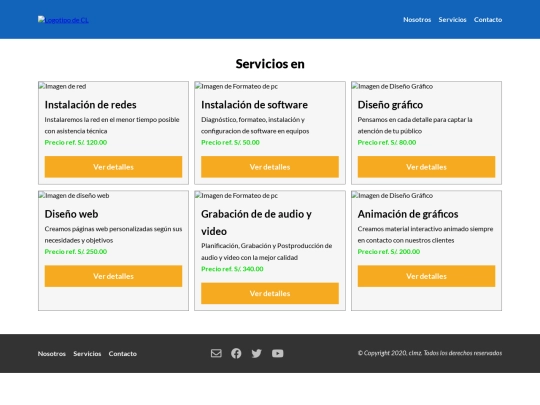Click description 'Diagnóstico, formateo, instalación y configuracion'
Screen dimensions: 540x405
[x=255, y=125]
